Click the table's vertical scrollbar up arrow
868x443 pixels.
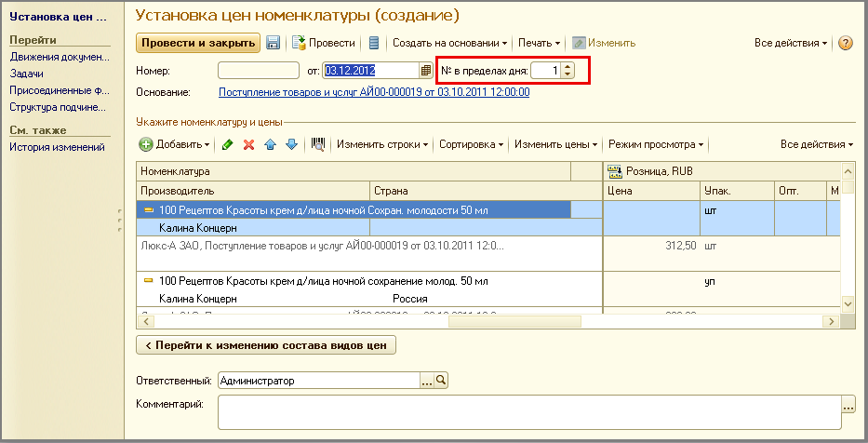(x=848, y=169)
